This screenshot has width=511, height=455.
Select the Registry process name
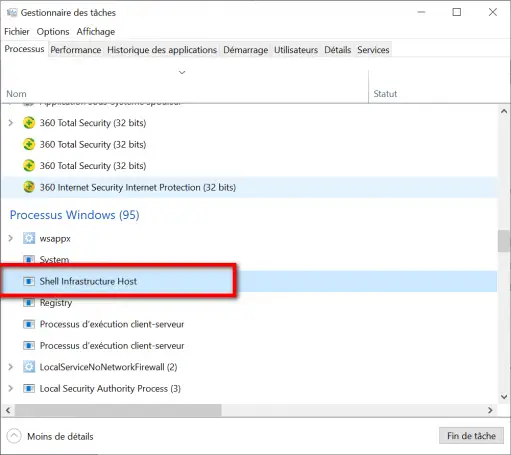56,303
